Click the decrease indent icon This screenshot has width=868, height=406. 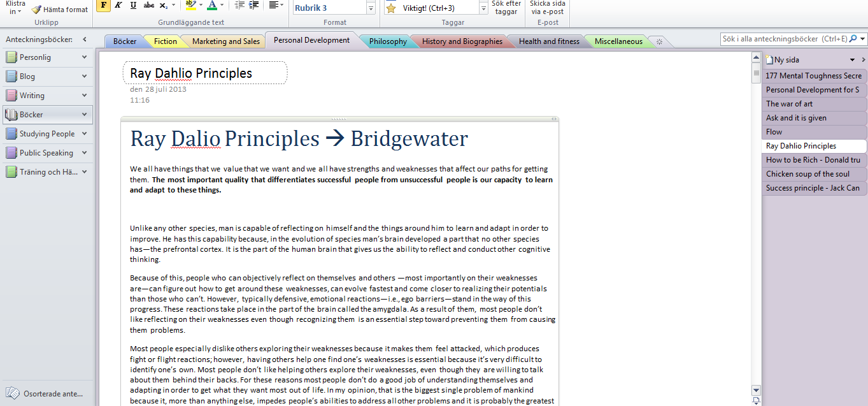[239, 6]
